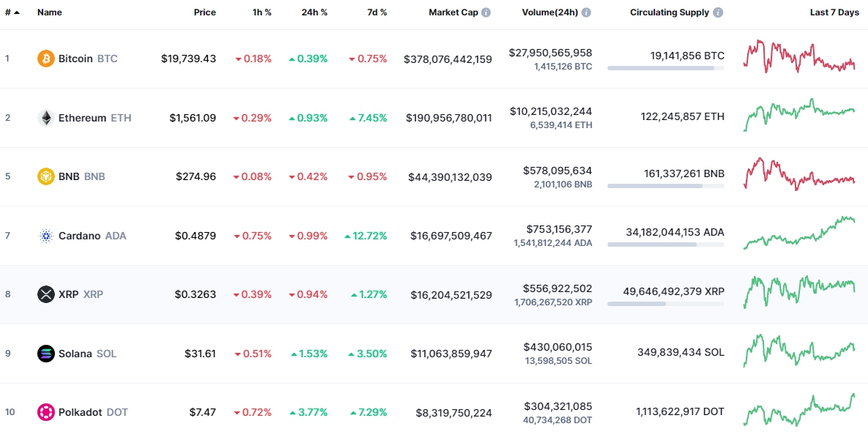Click the Market Cap info icon
The width and height of the screenshot is (868, 440).
[x=485, y=12]
